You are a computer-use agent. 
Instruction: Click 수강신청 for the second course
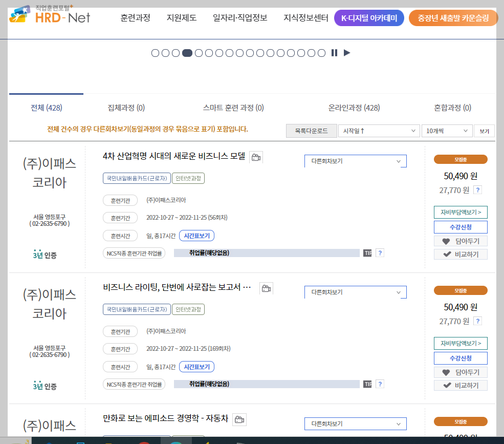(461, 358)
